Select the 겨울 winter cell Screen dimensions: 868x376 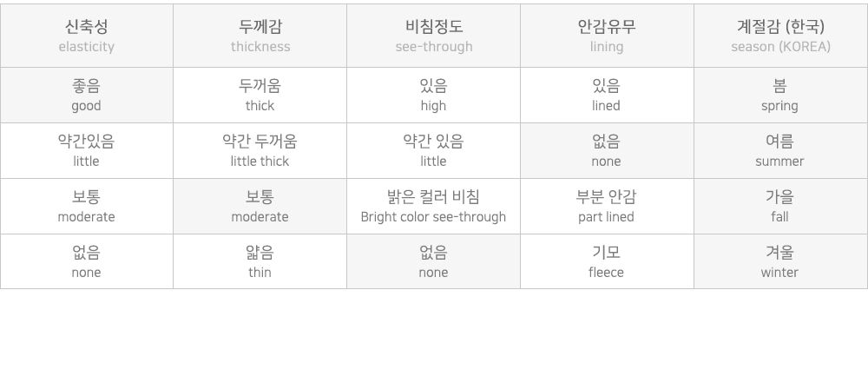click(x=780, y=261)
